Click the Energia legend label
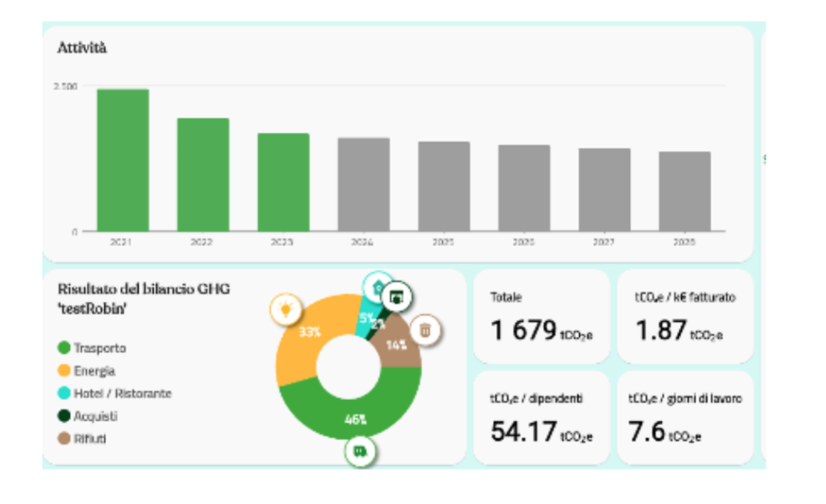Screen dimensions: 826x504 tap(94, 371)
